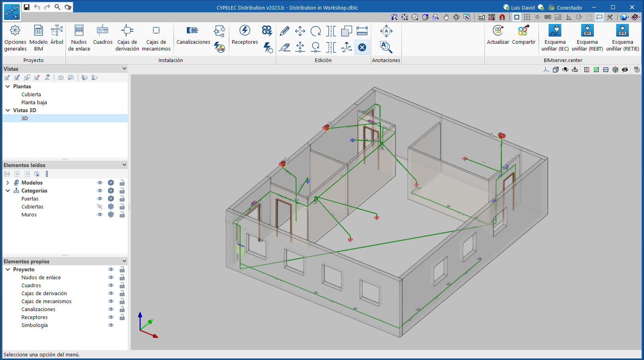Toggle lock for Muros category
The width and height of the screenshot is (644, 360).
[x=122, y=215]
